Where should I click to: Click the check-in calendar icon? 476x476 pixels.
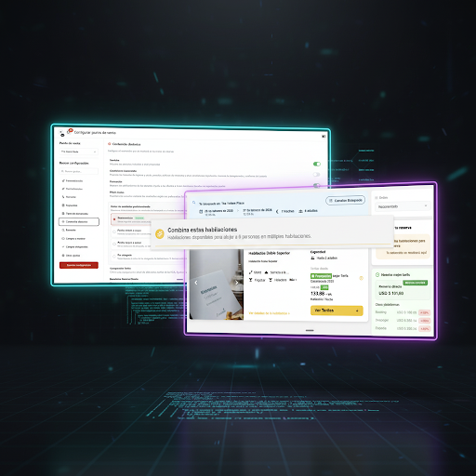[201, 211]
